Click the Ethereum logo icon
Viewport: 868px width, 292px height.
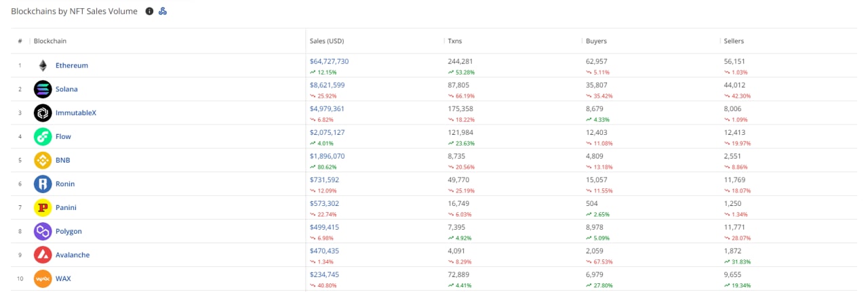click(x=43, y=66)
